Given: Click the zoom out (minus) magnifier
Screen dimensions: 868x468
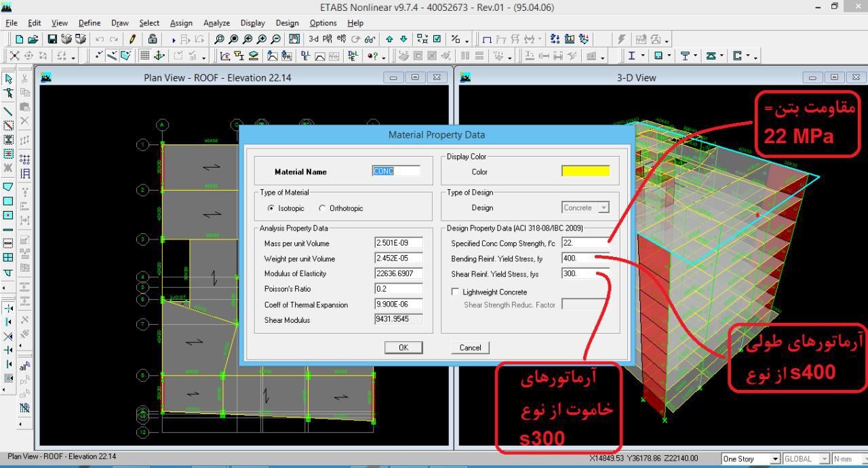Looking at the screenshot, I should [276, 39].
